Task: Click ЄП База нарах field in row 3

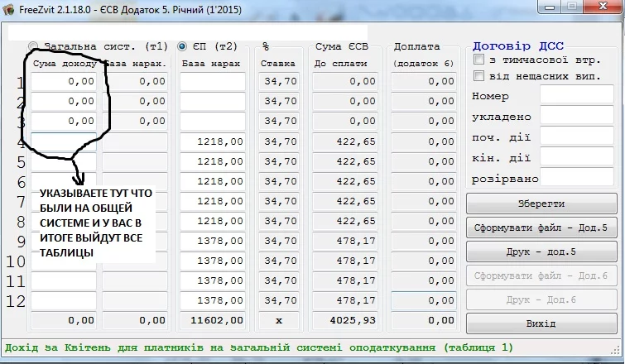Action: coord(213,122)
